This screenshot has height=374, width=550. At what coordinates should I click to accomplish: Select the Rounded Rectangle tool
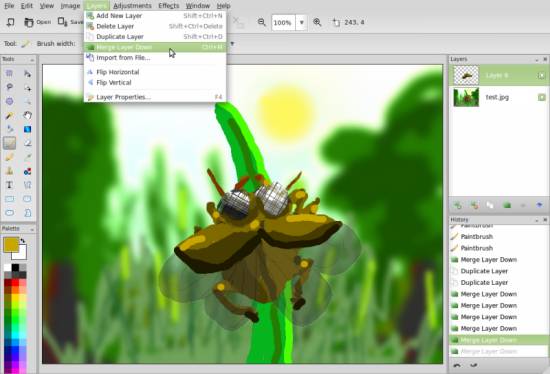coord(27,199)
